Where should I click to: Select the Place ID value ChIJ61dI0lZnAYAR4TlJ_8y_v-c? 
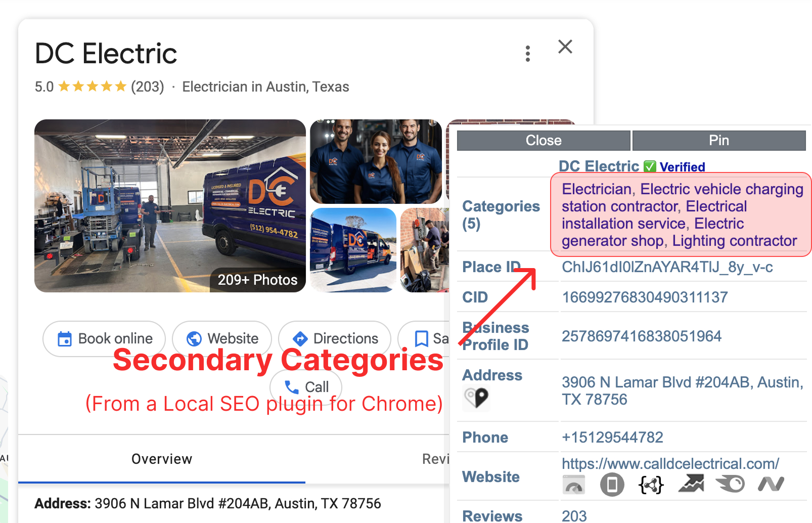pos(667,267)
